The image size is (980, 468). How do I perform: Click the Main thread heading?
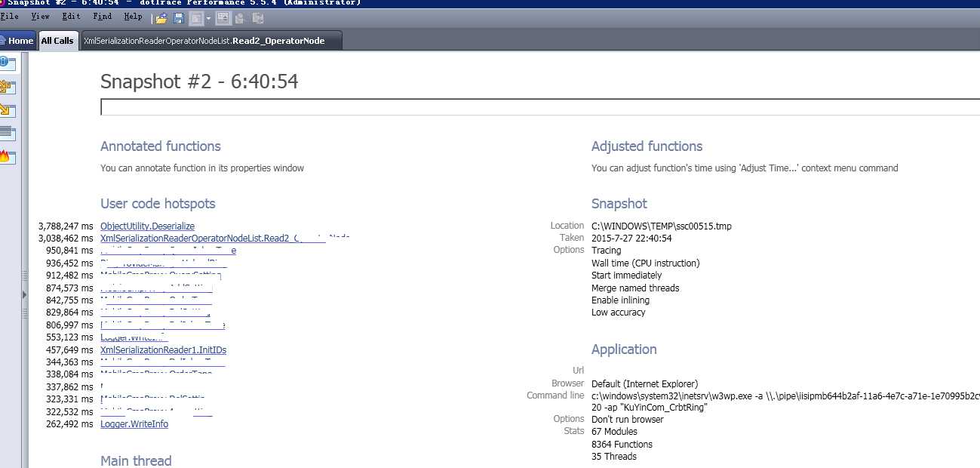tap(136, 460)
